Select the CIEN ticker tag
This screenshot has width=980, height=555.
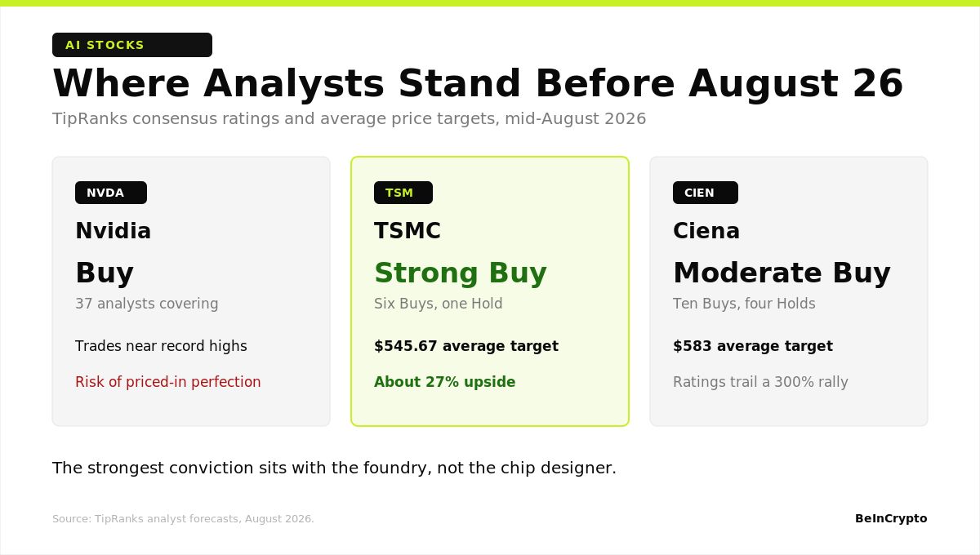tap(706, 193)
